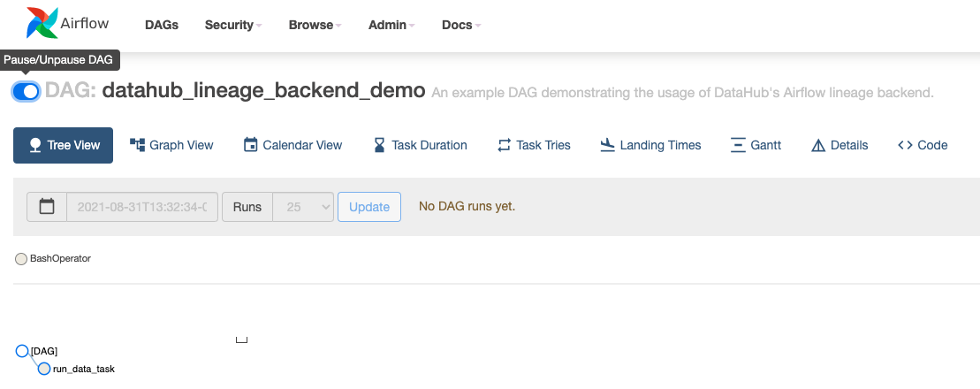The height and width of the screenshot is (389, 980).
Task: Click the base date input field
Action: click(x=142, y=207)
